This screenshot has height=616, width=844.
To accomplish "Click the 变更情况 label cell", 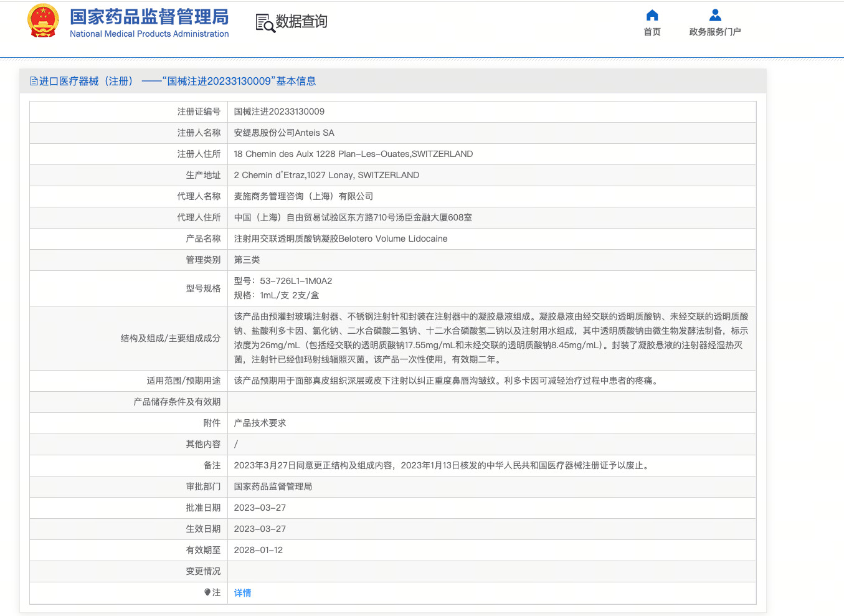I will point(129,571).
